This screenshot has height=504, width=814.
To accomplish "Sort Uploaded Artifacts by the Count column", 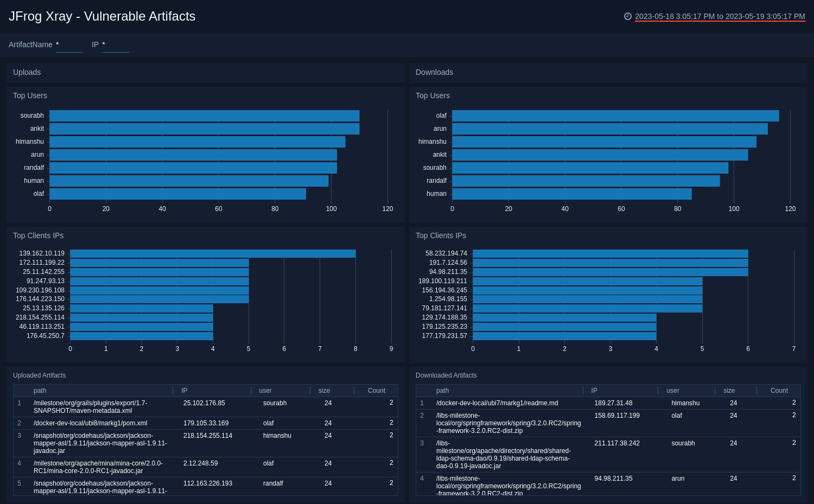I will [376, 391].
